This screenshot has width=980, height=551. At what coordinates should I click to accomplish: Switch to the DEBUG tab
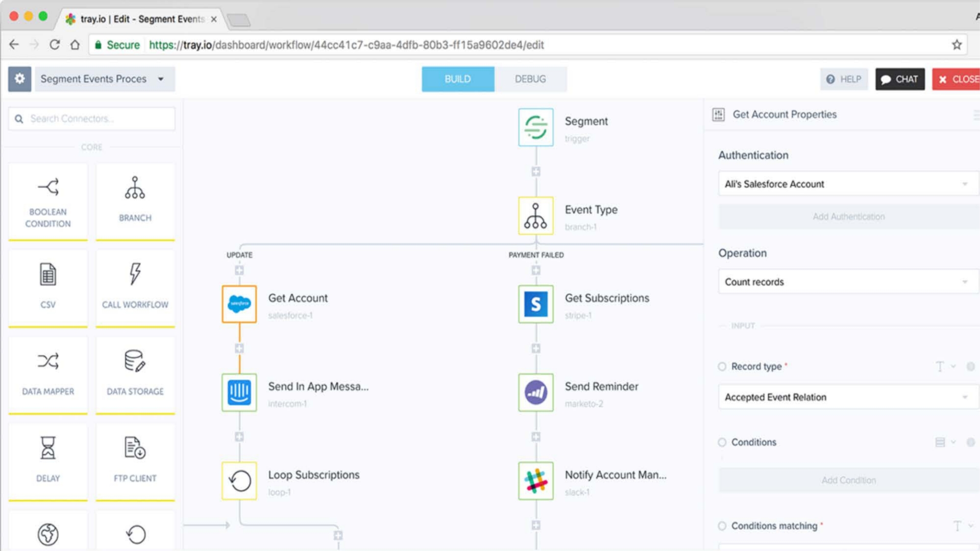tap(530, 79)
